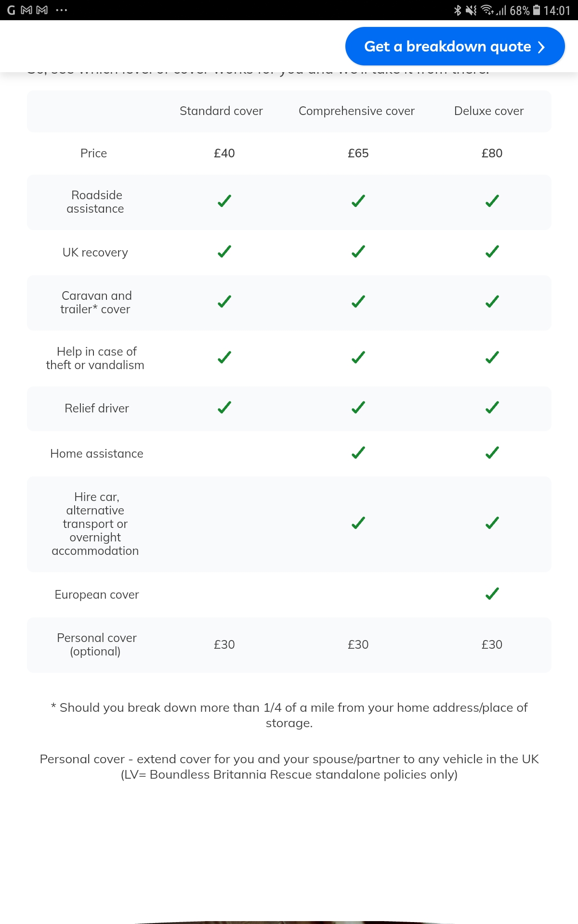
Task: Select the Deluxe cover column header
Action: tap(489, 111)
